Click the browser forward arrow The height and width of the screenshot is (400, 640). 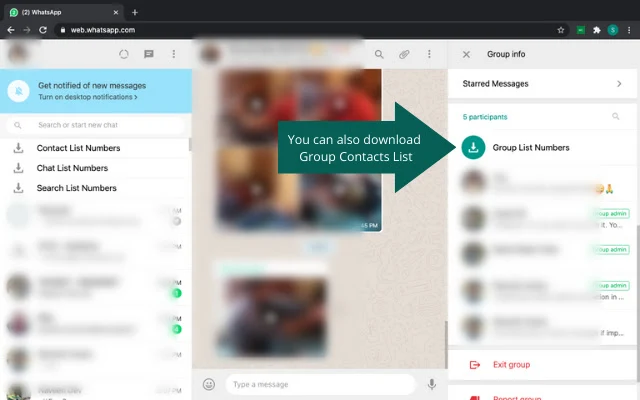[x=27, y=30]
